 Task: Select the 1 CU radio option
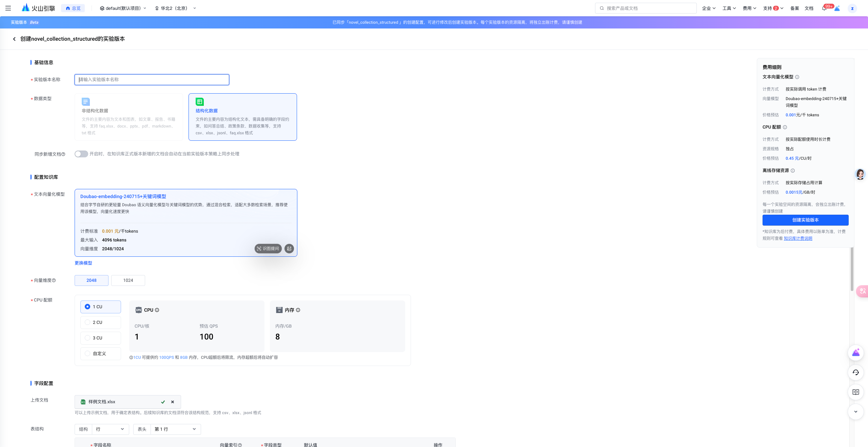[x=101, y=307]
